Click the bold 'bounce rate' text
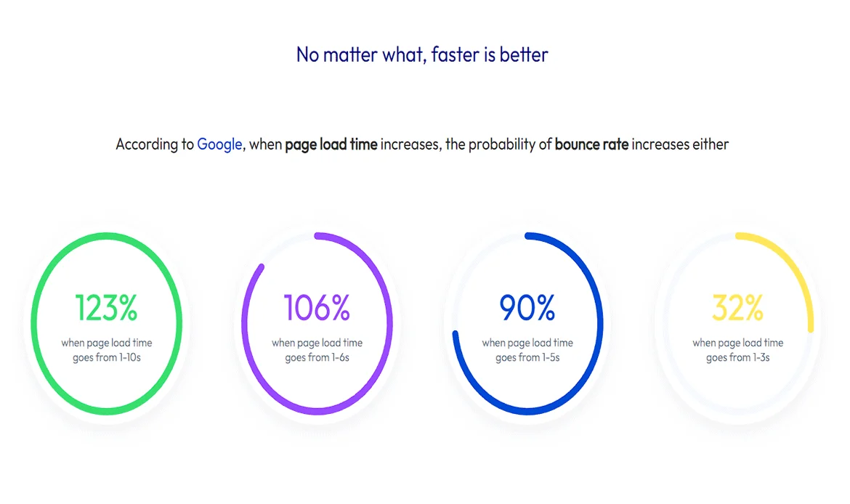Screen dimensions: 850x504 pos(591,144)
